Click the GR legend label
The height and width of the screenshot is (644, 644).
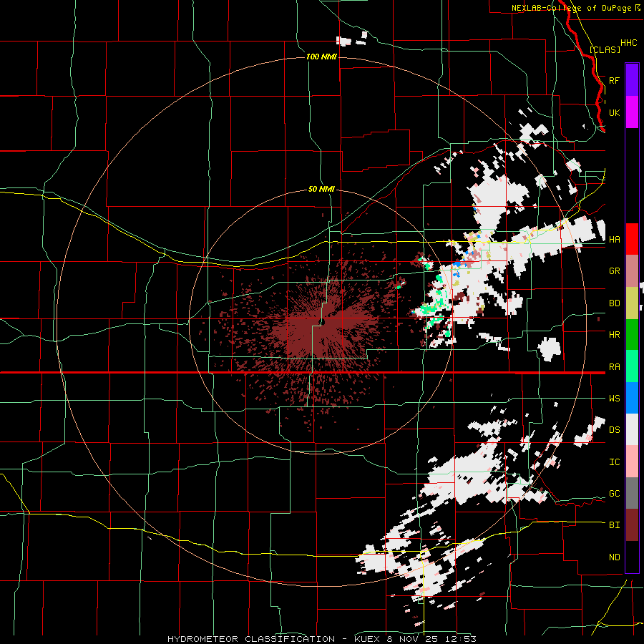point(614,271)
